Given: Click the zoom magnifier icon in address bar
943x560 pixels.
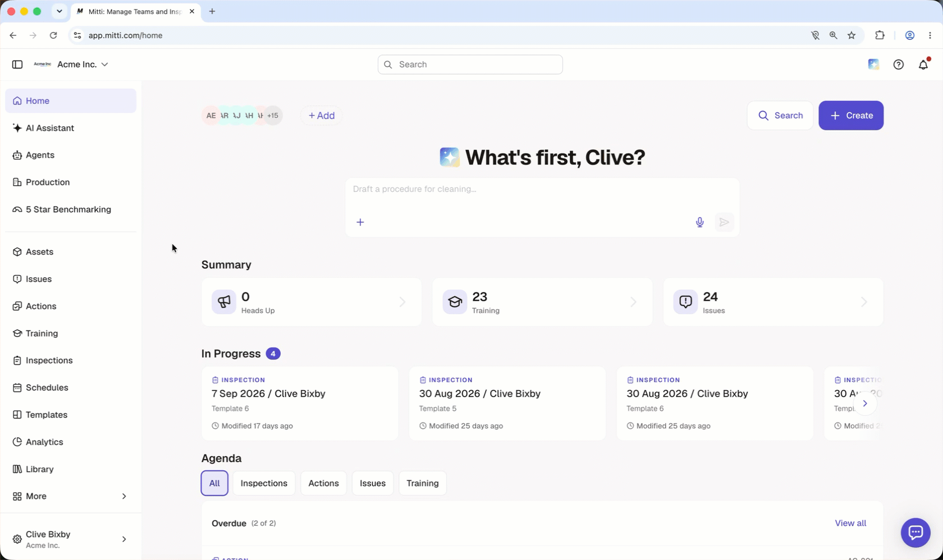Looking at the screenshot, I should click(834, 35).
